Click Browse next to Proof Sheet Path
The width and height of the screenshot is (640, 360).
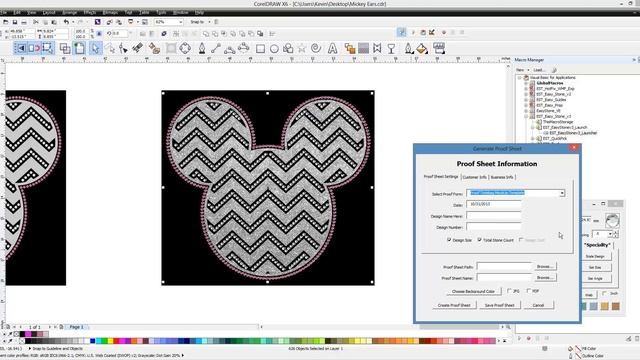(x=545, y=267)
